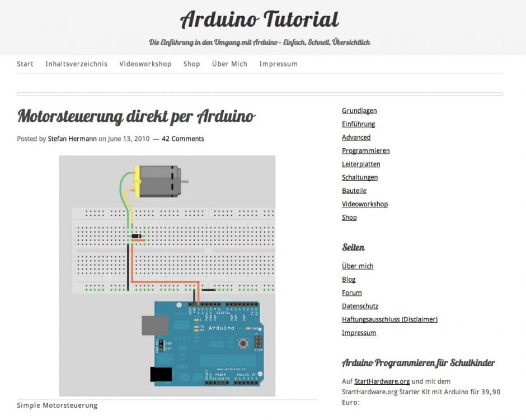Go to Inhaltsverzeichnis in the navigation
Image resolution: width=526 pixels, height=420 pixels.
pyautogui.click(x=77, y=64)
